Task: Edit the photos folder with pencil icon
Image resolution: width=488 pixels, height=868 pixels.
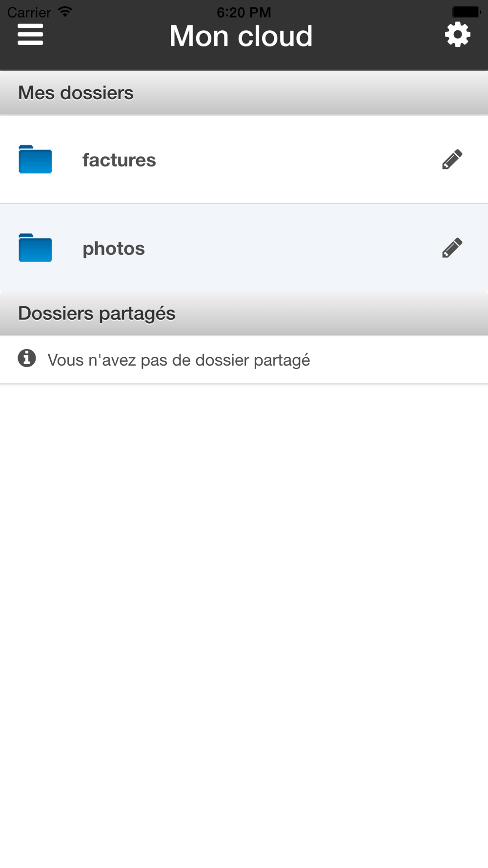Action: pyautogui.click(x=452, y=248)
